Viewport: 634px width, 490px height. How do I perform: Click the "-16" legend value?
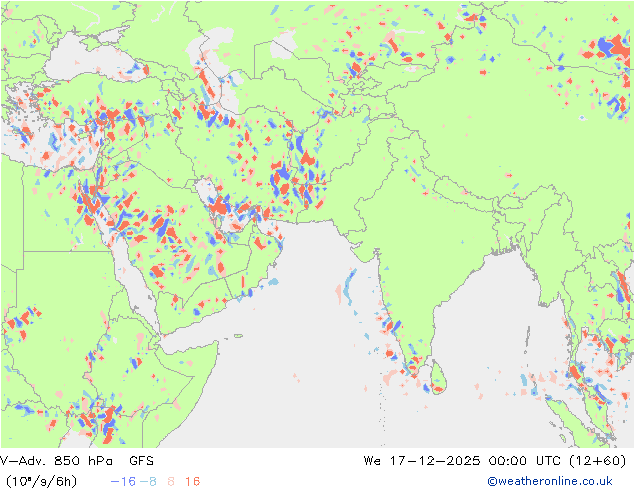click(123, 481)
